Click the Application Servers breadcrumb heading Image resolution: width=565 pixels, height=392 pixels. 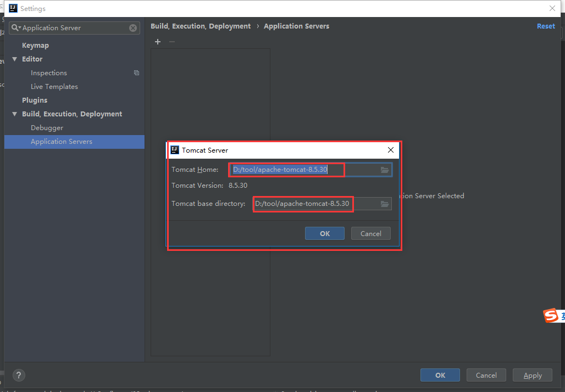pos(297,26)
